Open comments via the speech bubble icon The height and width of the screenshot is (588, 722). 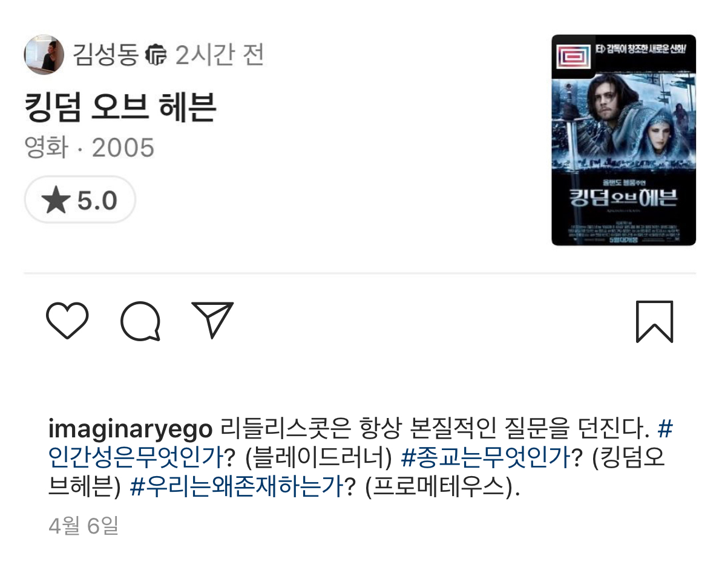tap(140, 321)
